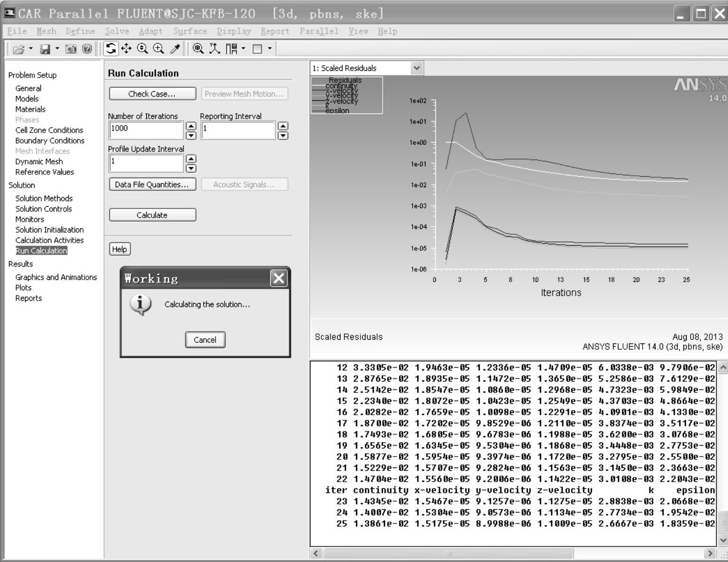Open the View menu
Screen dimensions: 728x562
pos(359,31)
